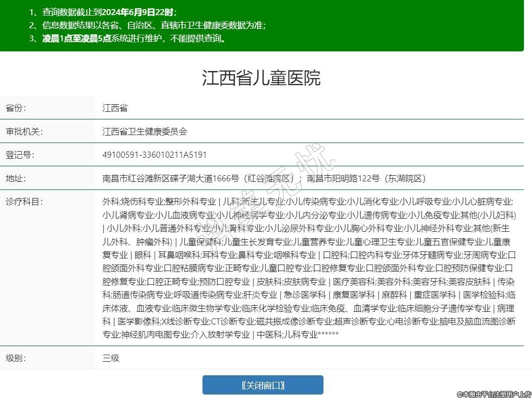
Task: Select the 江西省卫生健康委员会 value text
Action: (145, 131)
